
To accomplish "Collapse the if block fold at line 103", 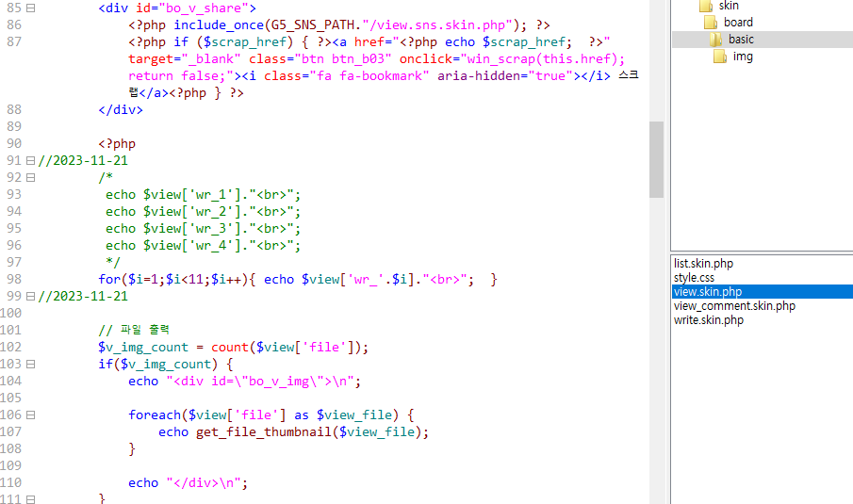I will [31, 364].
